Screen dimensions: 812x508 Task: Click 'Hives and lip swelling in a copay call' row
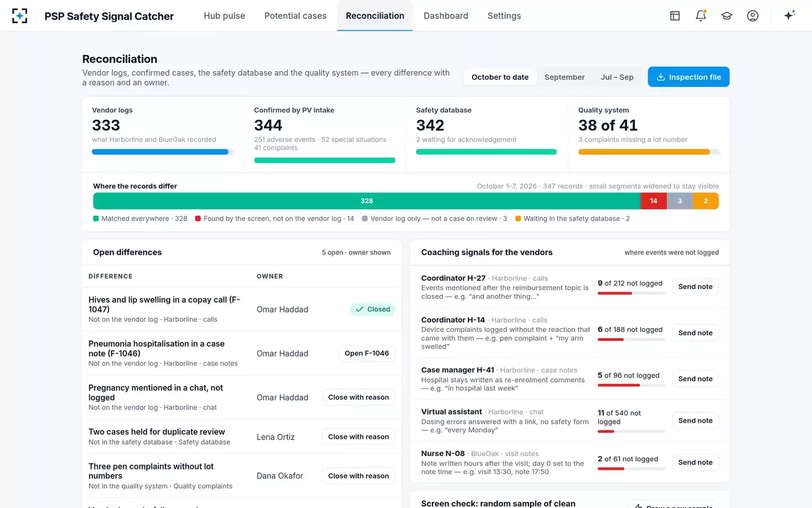[x=242, y=309]
